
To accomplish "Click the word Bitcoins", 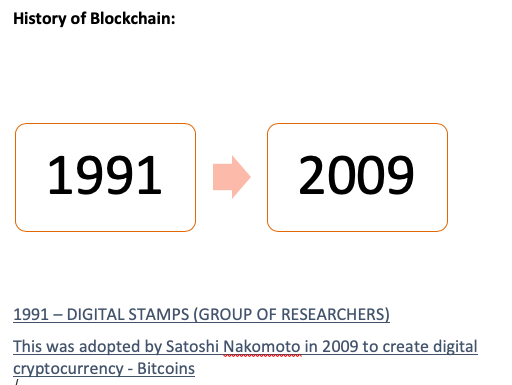I will click(166, 369).
